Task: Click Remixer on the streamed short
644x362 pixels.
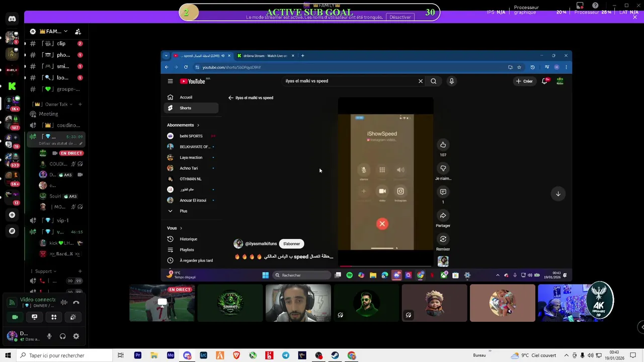Action: click(443, 239)
